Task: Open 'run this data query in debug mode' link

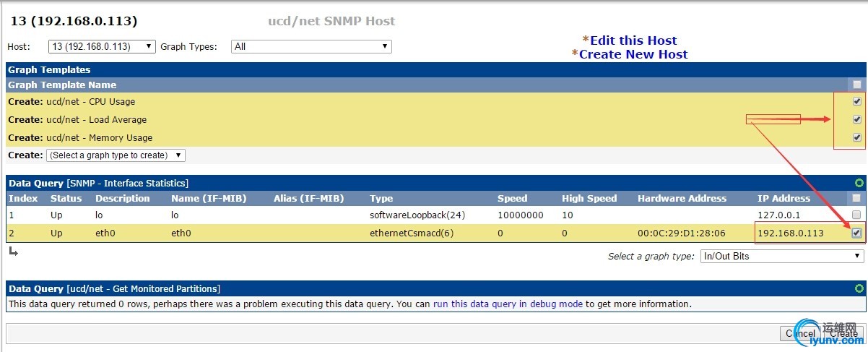Action: click(x=508, y=304)
